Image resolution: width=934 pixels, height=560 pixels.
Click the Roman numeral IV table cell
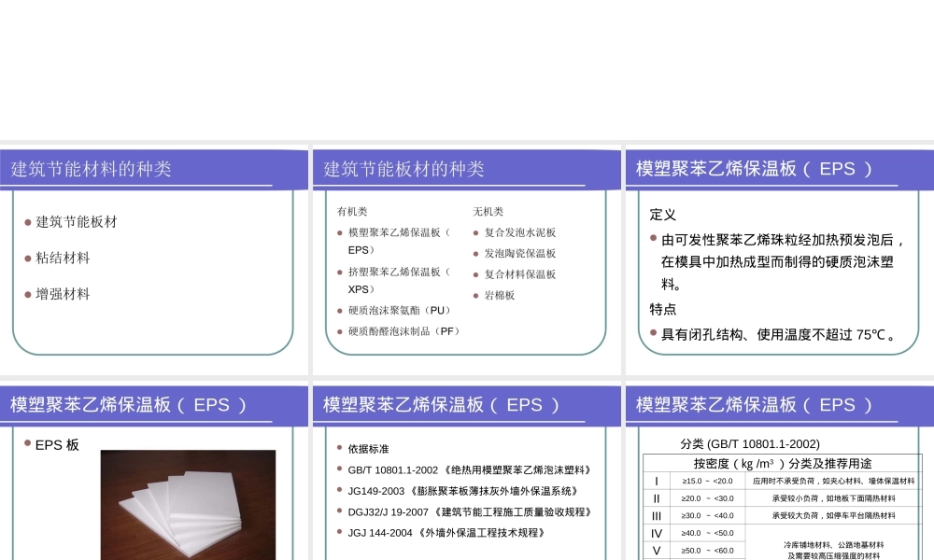pyautogui.click(x=657, y=533)
